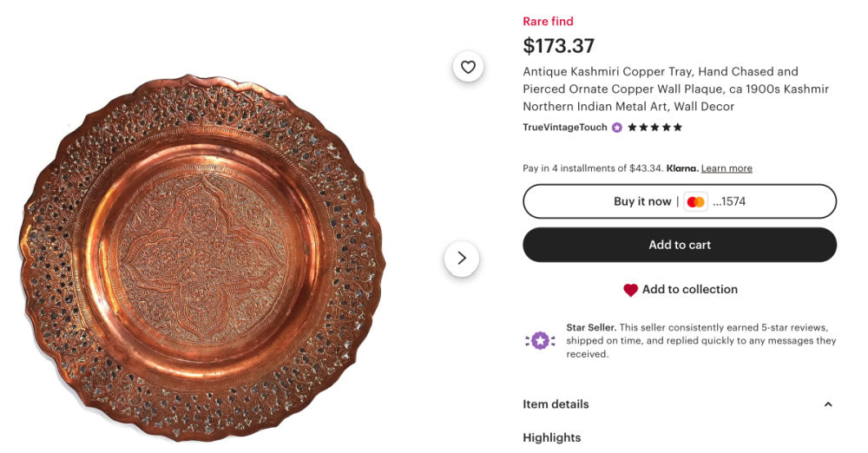Screen dimensions: 868x453
Task: Open the Klarna Learn more link
Action: pyautogui.click(x=727, y=168)
